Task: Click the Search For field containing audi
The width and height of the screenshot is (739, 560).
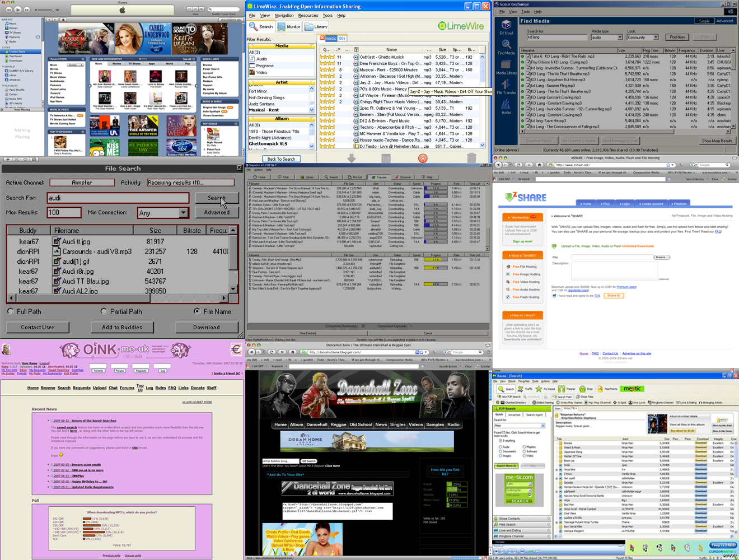Action: click(x=119, y=198)
